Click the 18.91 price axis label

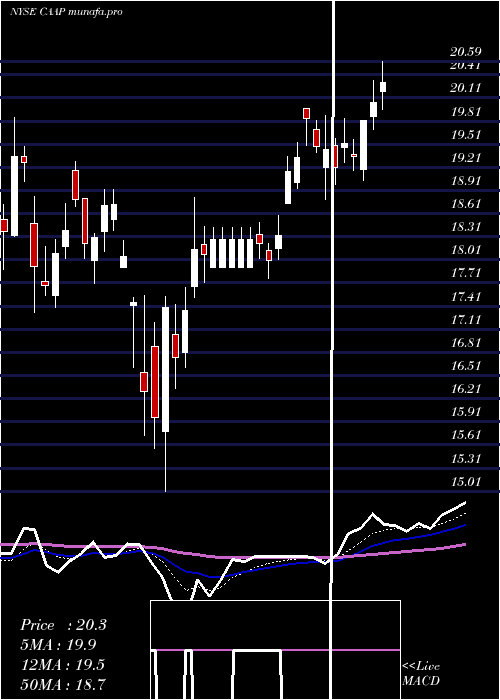pos(466,181)
